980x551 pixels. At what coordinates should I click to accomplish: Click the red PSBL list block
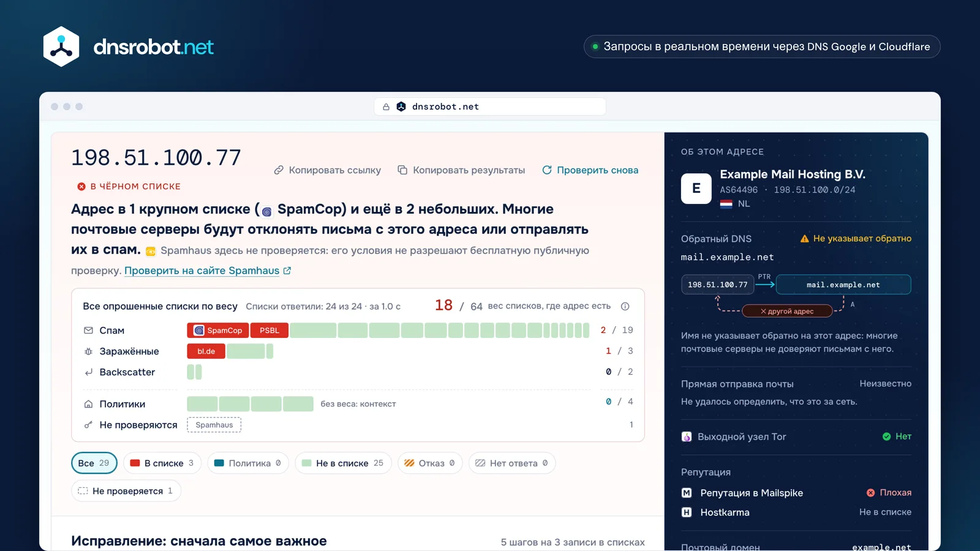coord(269,331)
